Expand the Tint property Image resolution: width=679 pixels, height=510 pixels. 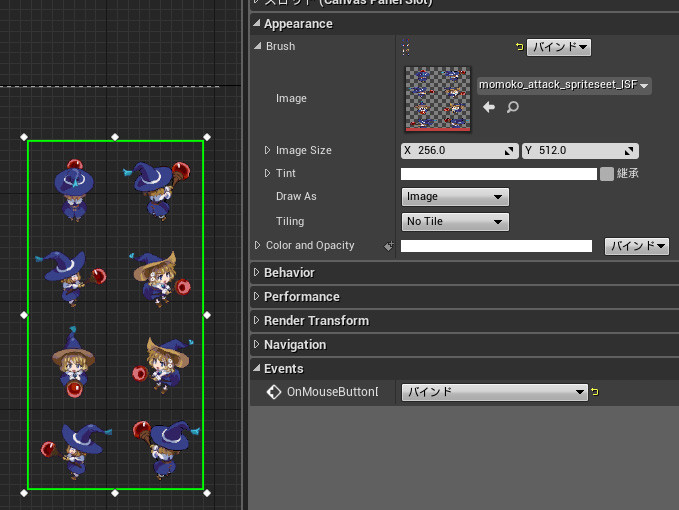pos(267,173)
